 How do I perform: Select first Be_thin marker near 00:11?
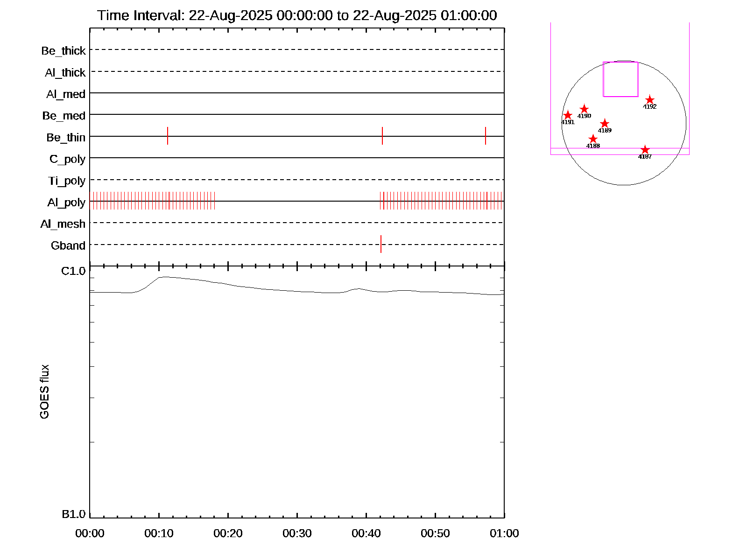168,136
